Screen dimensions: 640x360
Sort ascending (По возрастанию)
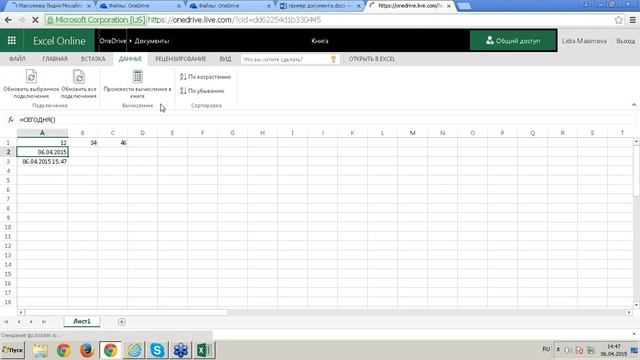(206, 77)
